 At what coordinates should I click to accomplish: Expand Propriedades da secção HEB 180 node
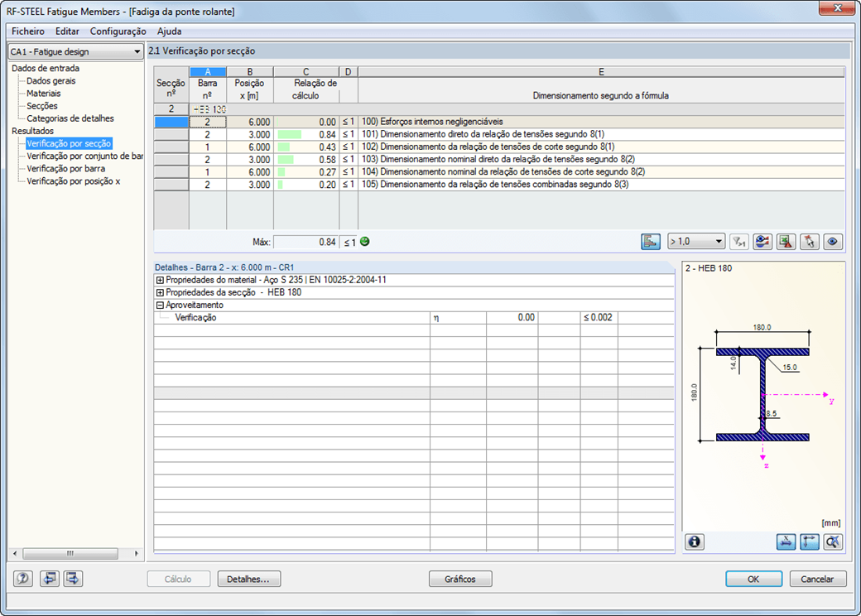[x=160, y=292]
